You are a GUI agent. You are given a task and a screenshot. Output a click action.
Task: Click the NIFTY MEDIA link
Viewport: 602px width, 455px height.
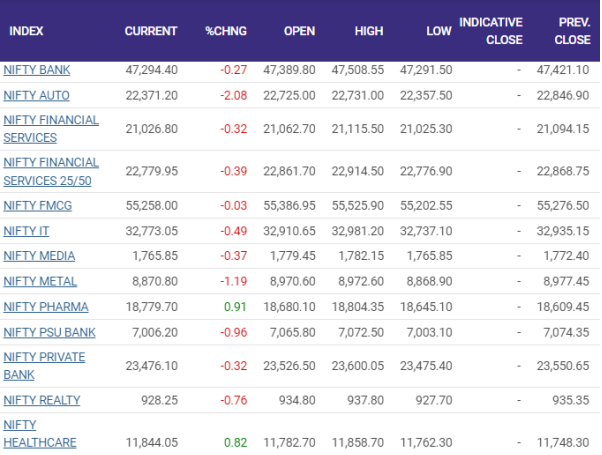coord(39,256)
